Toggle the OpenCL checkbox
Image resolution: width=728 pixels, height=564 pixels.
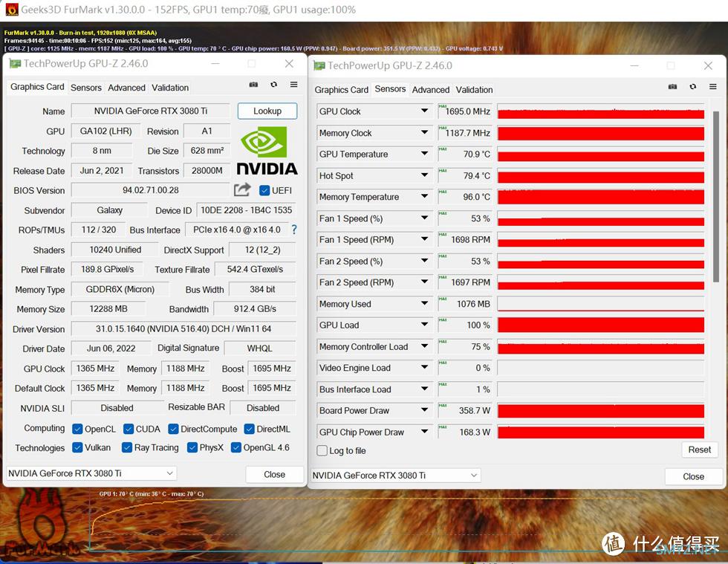[x=77, y=429]
